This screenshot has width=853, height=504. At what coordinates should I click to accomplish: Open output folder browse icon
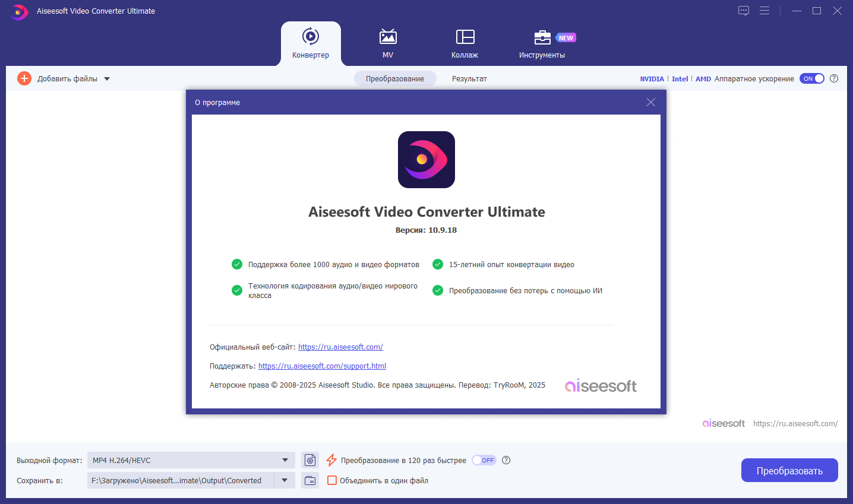point(310,480)
